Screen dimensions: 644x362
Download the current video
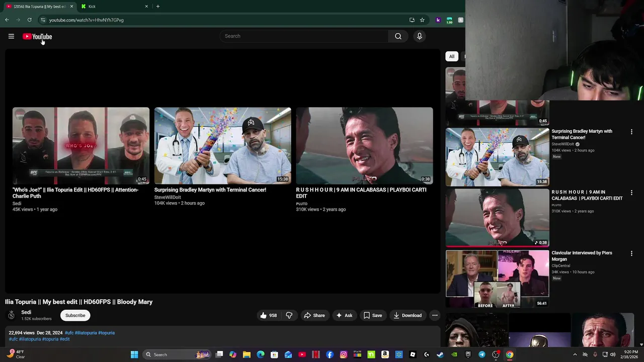click(x=408, y=315)
